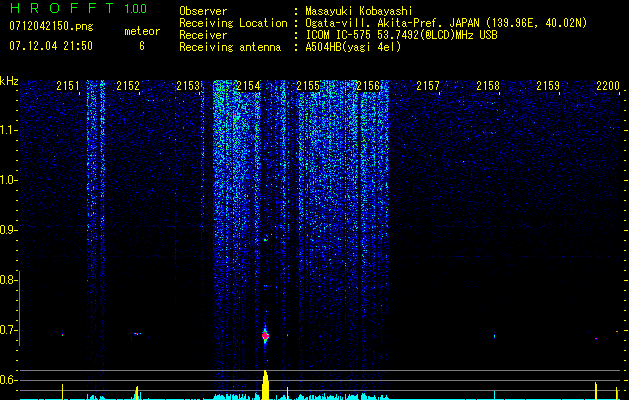Click the small red echo near 2200
Viewport: 629px width, 400px height.
[x=596, y=339]
